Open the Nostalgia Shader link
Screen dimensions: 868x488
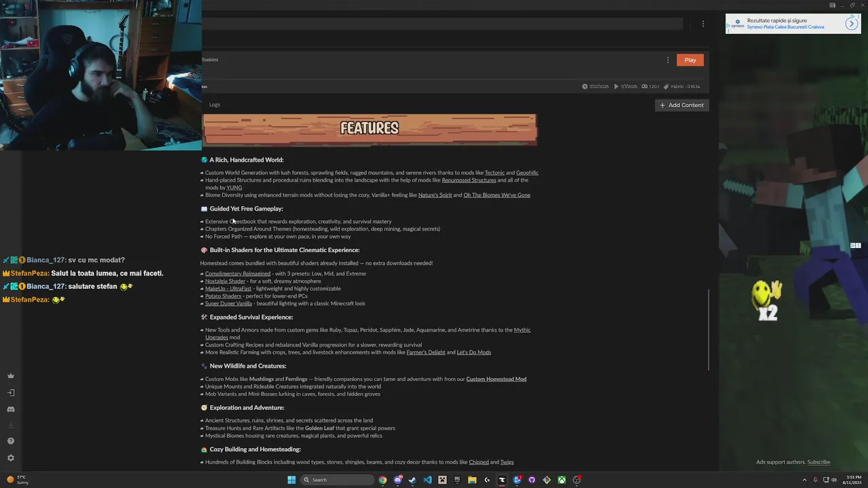click(x=225, y=281)
